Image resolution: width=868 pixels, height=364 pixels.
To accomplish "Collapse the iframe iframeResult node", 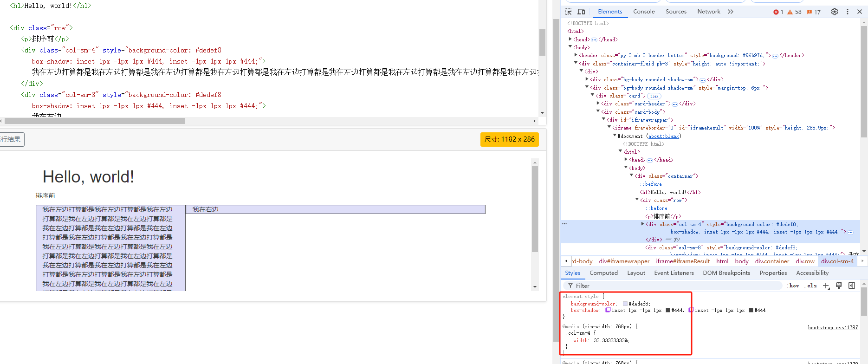I will [609, 127].
